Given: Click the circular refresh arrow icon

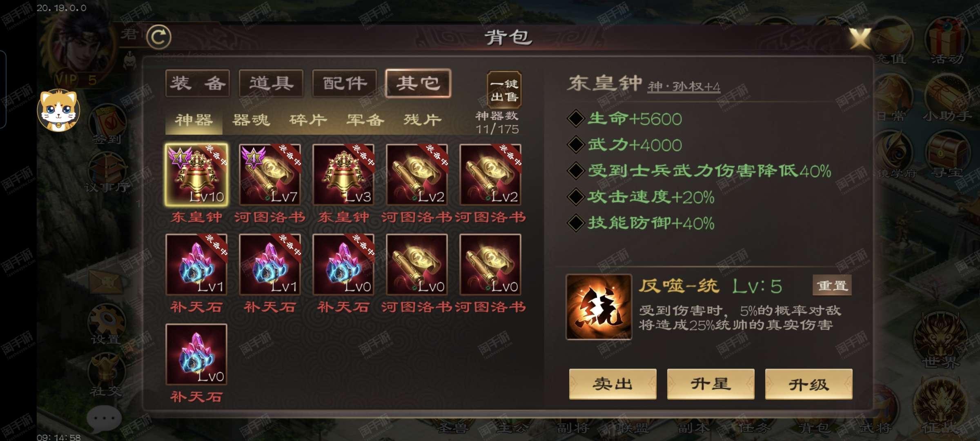Looking at the screenshot, I should click(x=159, y=37).
